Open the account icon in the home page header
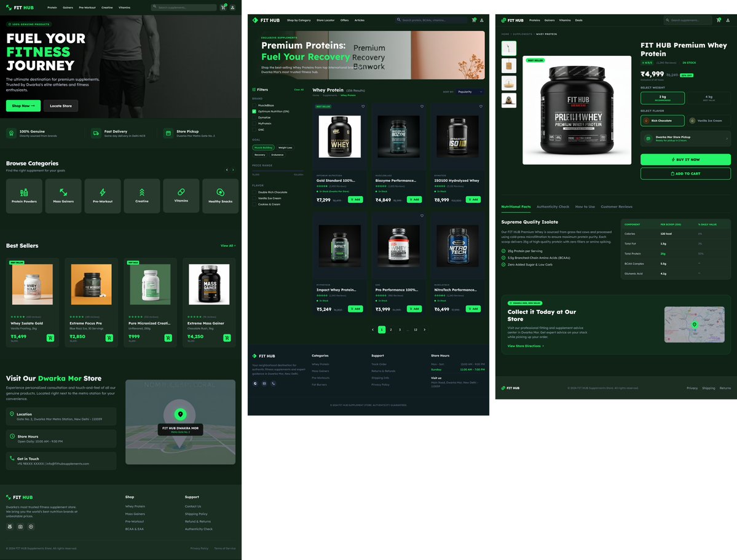The image size is (737, 560). click(x=232, y=7)
